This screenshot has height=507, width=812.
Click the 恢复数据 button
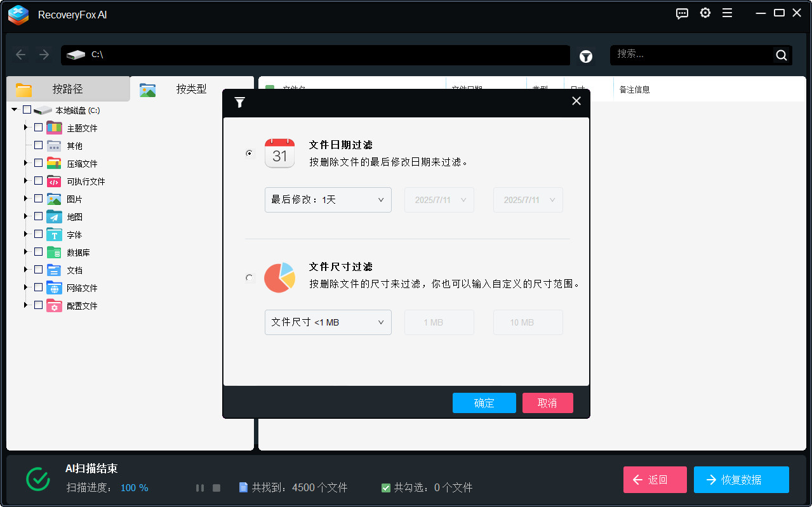(741, 480)
